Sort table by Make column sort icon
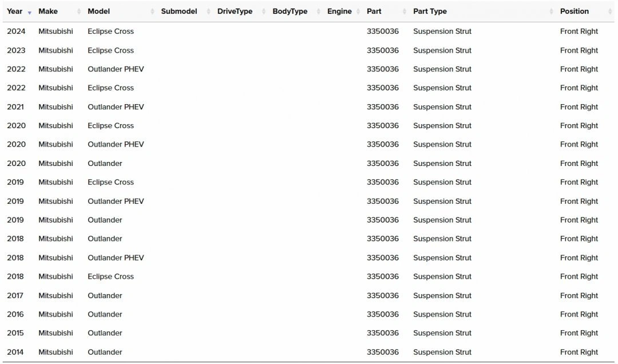 click(79, 11)
